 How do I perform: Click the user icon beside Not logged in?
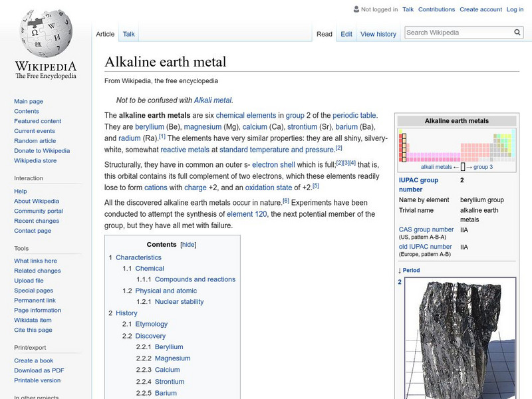(356, 9)
